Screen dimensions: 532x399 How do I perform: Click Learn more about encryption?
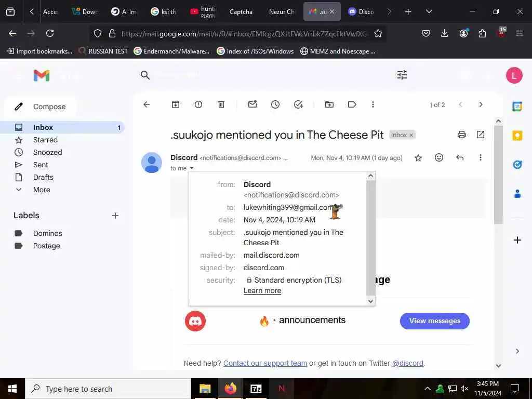[x=262, y=291]
